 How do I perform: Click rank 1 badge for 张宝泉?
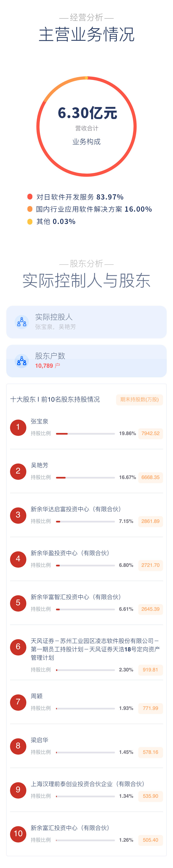[x=18, y=427]
